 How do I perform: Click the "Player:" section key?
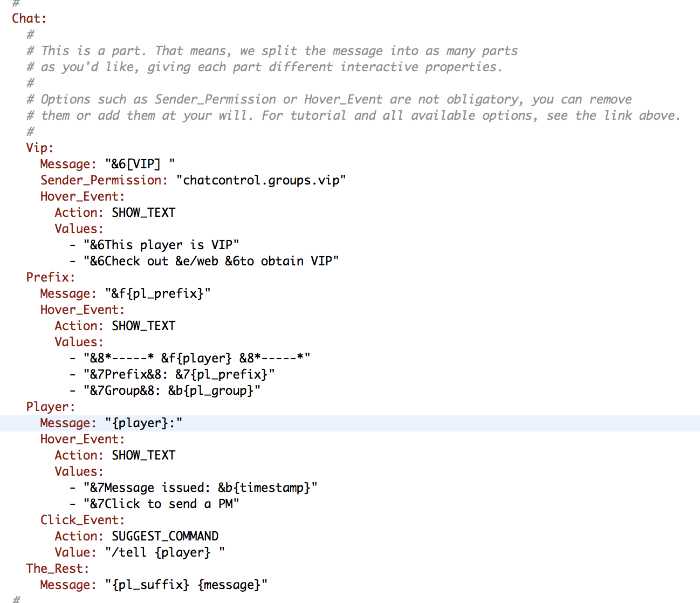(51, 407)
